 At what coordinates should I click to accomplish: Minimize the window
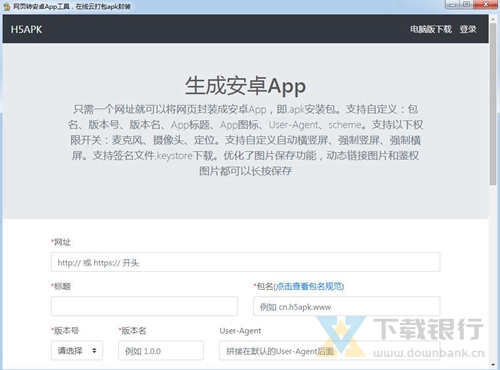coord(452,5)
